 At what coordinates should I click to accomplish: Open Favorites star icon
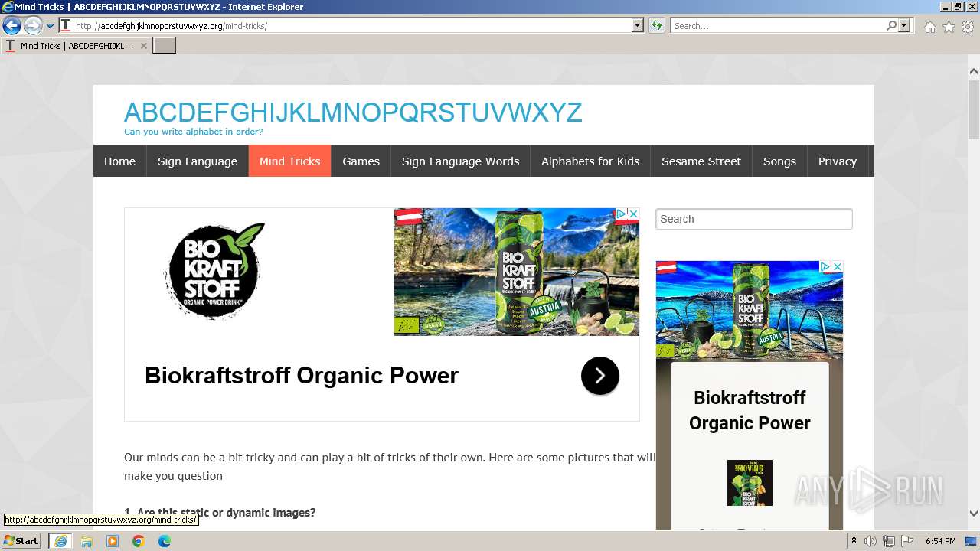[949, 27]
